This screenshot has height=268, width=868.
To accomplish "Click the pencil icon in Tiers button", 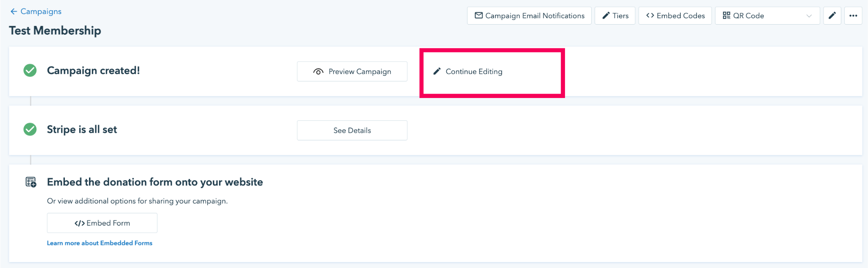I will coord(606,16).
